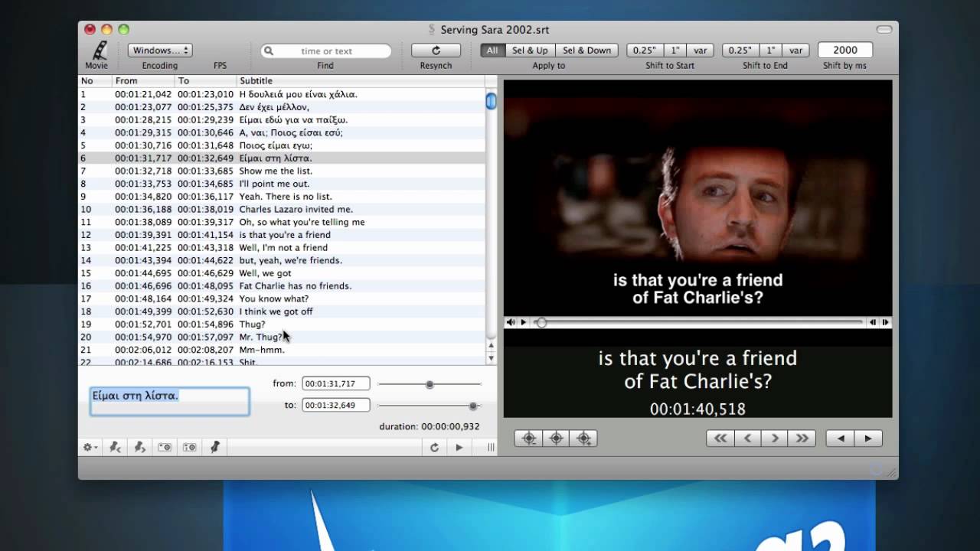The image size is (980, 551).
Task: Shift to End by 1 second
Action: pyautogui.click(x=771, y=51)
